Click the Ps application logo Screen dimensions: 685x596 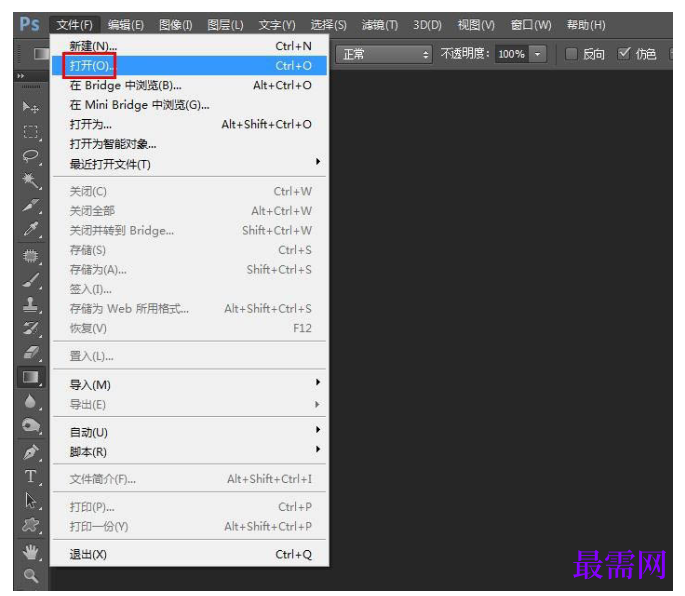tap(29, 24)
